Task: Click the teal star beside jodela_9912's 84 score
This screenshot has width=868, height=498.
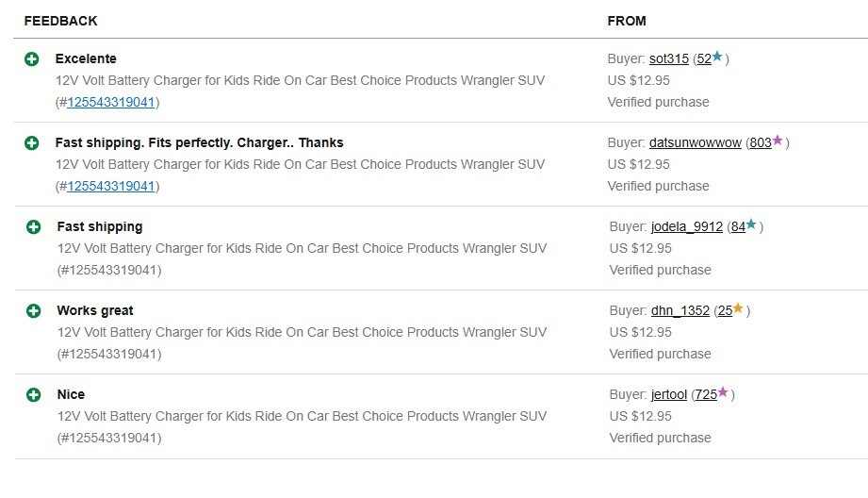Action: 751,224
